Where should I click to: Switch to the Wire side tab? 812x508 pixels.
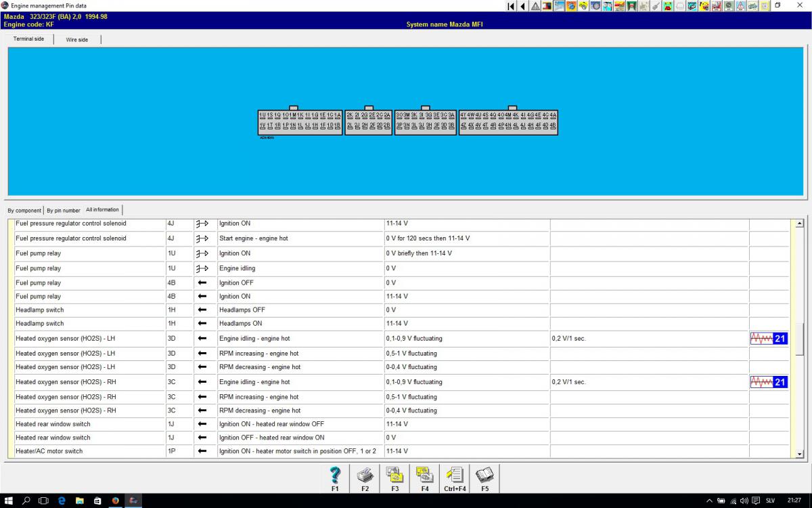[77, 39]
